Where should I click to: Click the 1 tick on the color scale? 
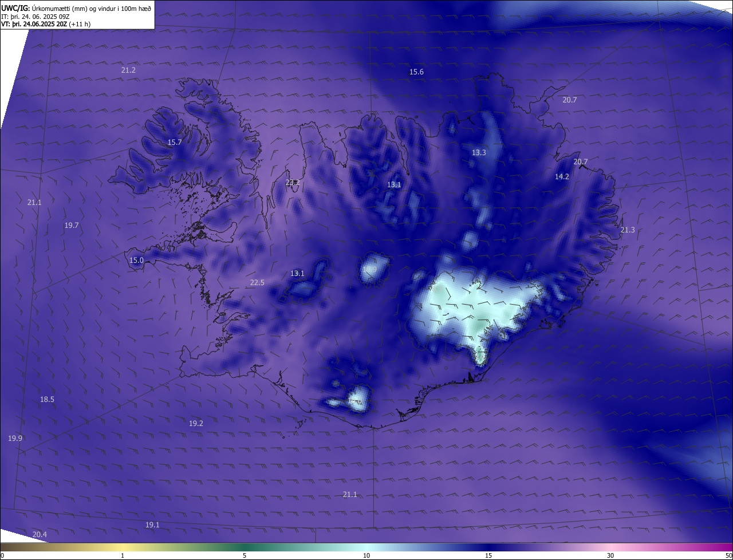[x=123, y=555]
